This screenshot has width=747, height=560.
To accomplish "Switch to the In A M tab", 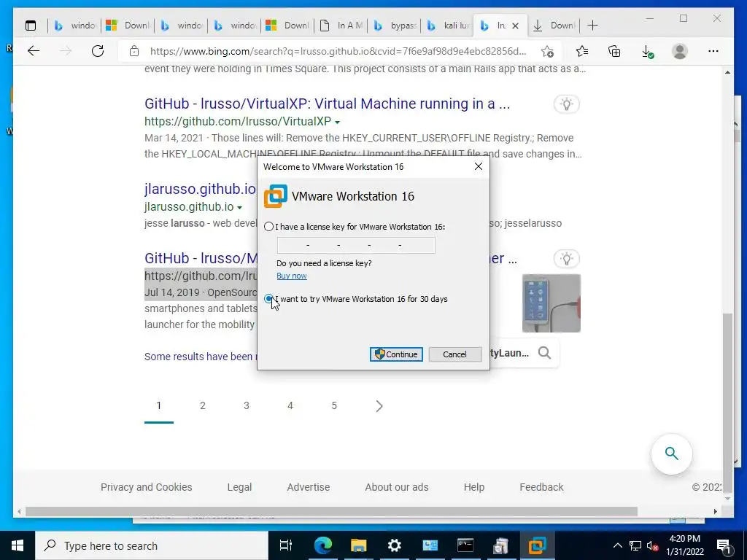I will (x=341, y=26).
